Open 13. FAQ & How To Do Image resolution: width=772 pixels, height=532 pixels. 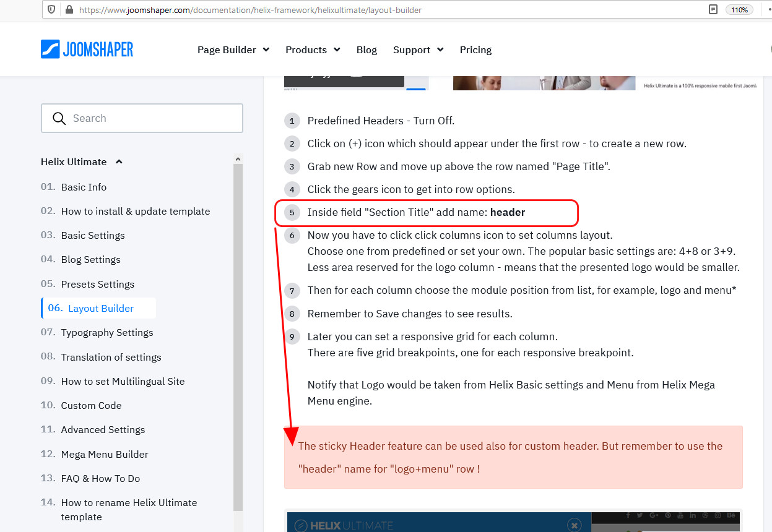[90, 478]
